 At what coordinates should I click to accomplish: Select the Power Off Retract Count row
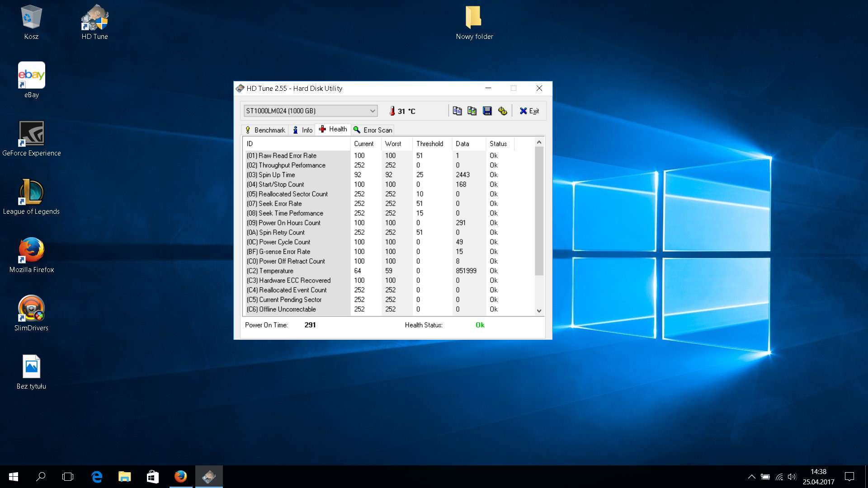[x=389, y=261]
